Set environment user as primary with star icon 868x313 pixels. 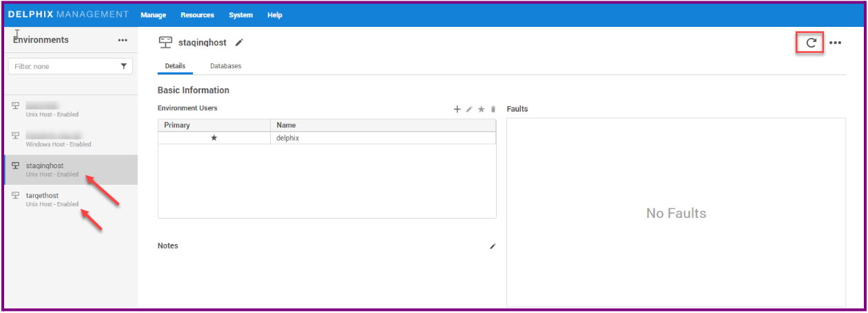[482, 110]
